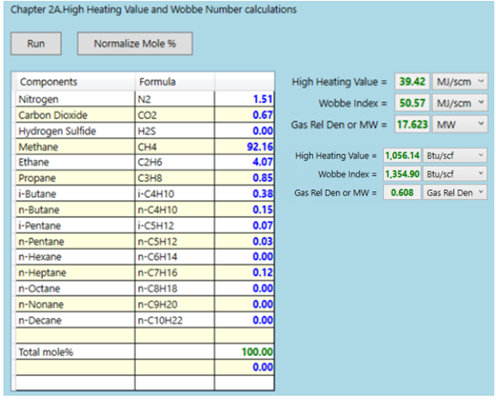The image size is (496, 400).
Task: Click the Wobbe Index 1,354.90 result field
Action: (x=402, y=174)
